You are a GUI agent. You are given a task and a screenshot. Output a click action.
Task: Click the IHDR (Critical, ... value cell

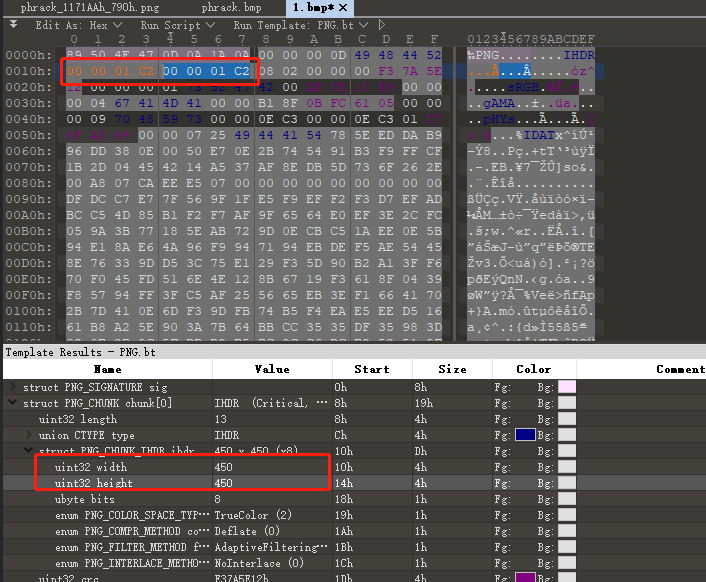(272, 403)
